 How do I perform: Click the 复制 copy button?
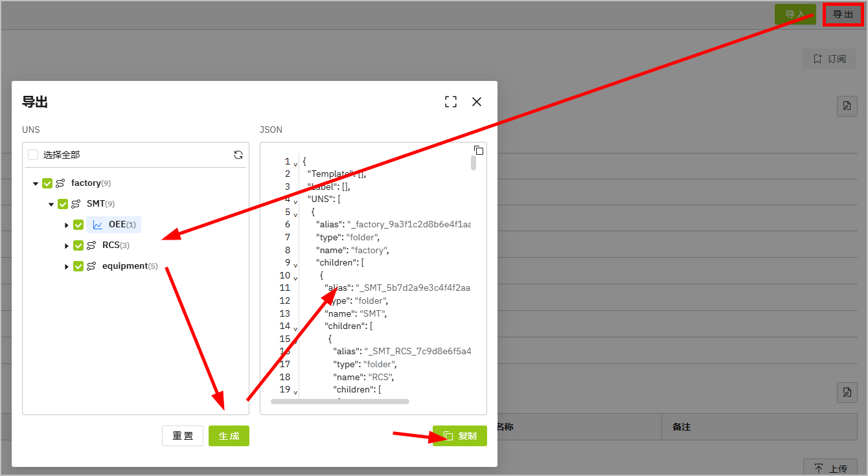[460, 436]
